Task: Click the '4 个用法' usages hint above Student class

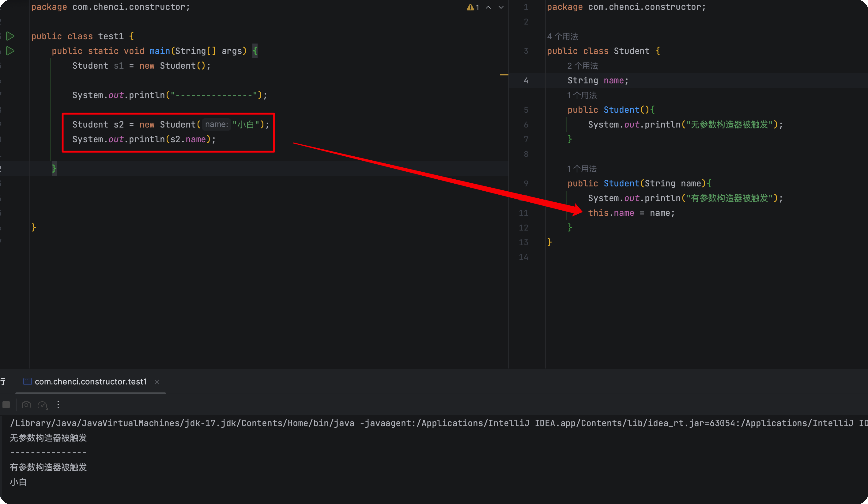Action: pos(562,36)
